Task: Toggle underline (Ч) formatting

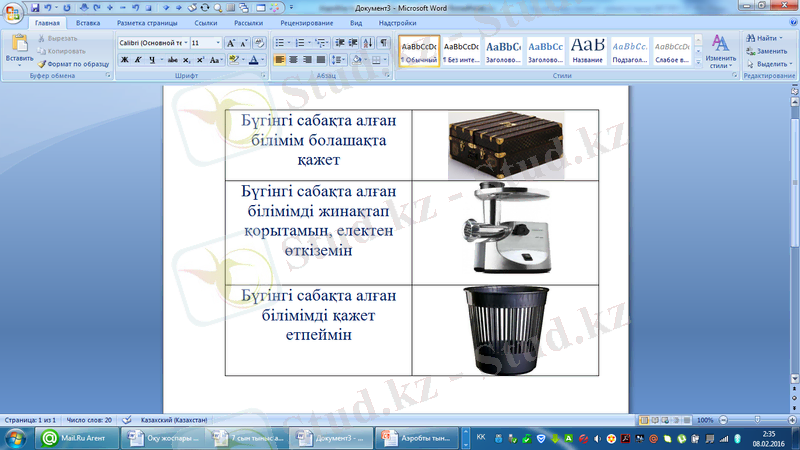Action: coord(150,60)
